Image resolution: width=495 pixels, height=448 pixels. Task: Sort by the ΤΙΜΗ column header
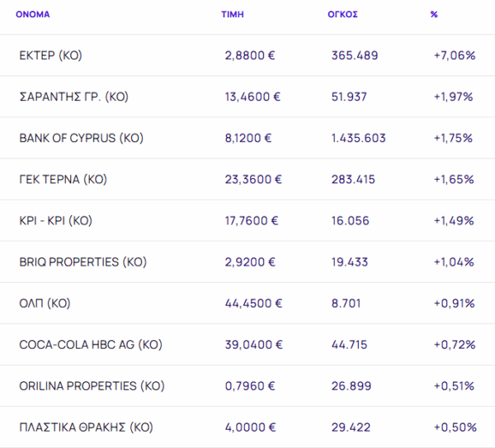pos(232,15)
